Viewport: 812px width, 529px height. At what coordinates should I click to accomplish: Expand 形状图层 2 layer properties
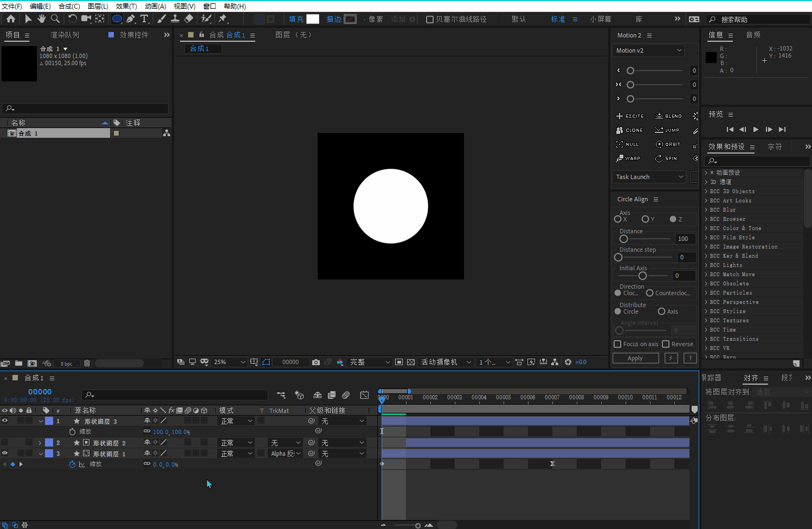tap(40, 443)
